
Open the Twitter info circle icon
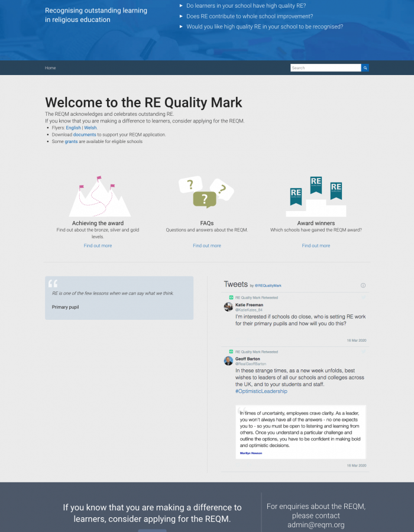(363, 286)
